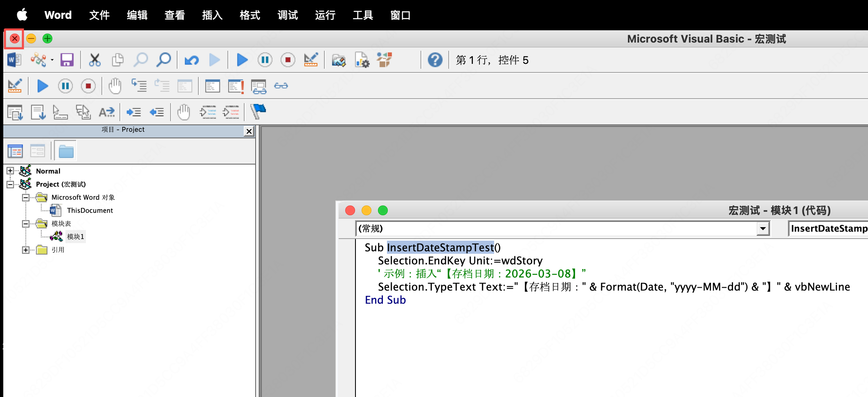Click the Project Explorer icon
Viewport: 868px width, 397px height.
(339, 61)
